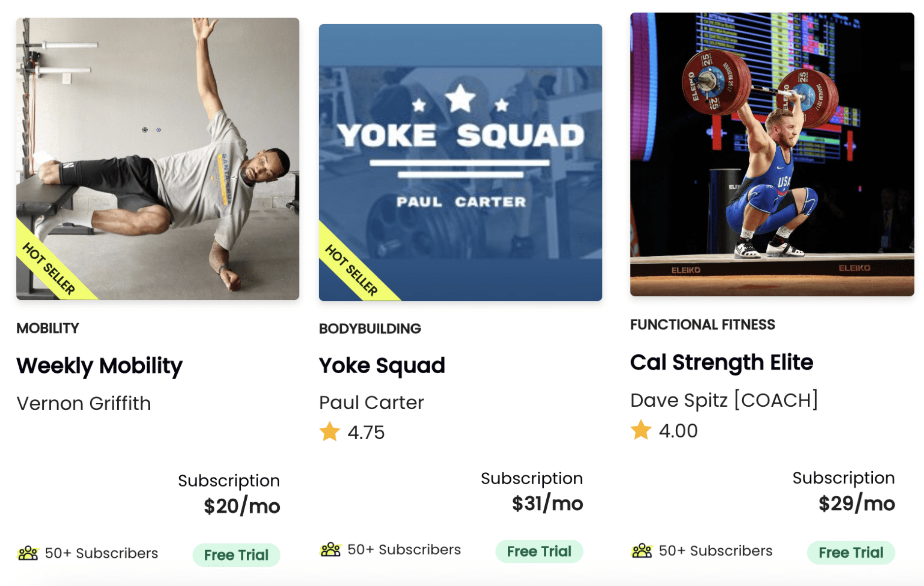Start Free Trial for Weekly Mobility

point(236,555)
